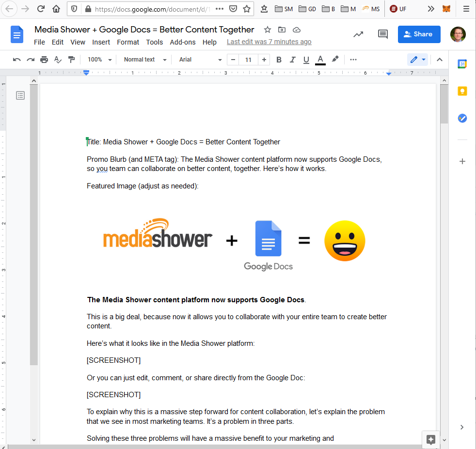
Task: Check the document's cloud save status
Action: (x=297, y=30)
